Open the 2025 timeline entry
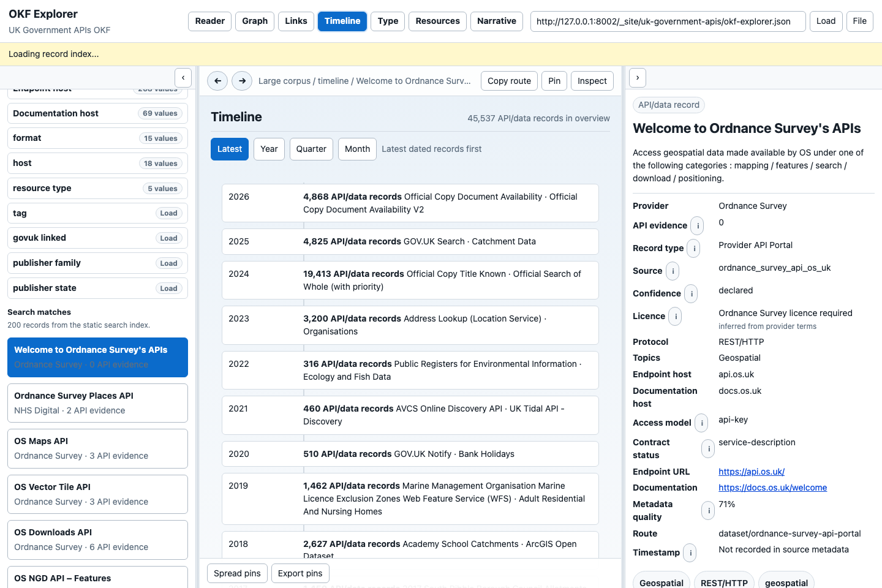 (x=410, y=241)
